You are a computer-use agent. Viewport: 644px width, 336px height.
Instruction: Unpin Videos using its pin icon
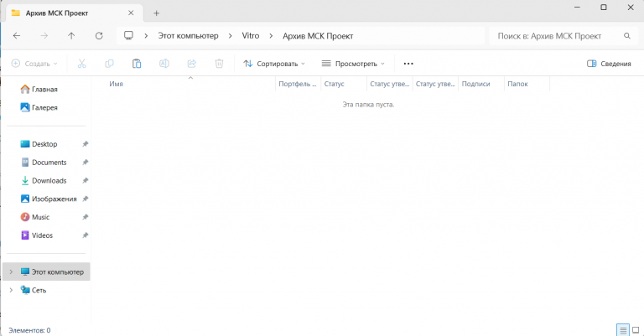pyautogui.click(x=85, y=235)
